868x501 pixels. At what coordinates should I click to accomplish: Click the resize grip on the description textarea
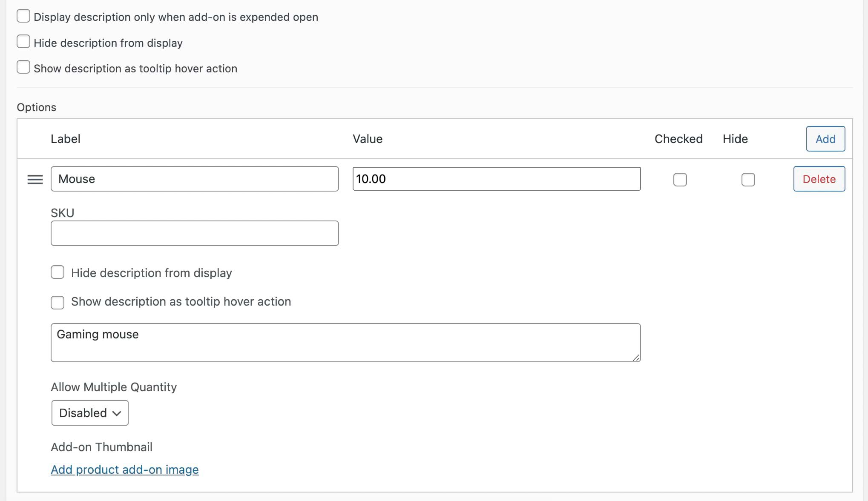pos(636,358)
